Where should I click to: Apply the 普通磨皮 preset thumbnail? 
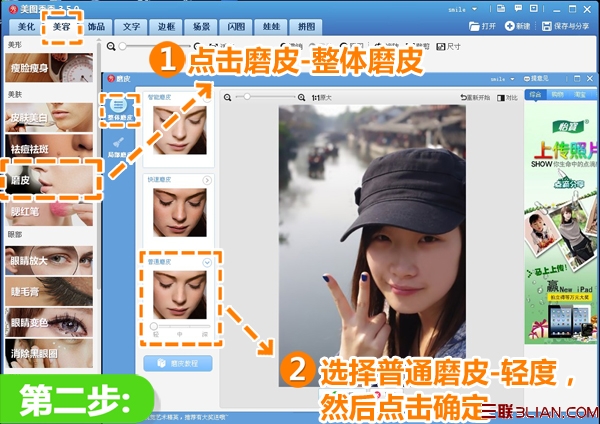pos(179,295)
